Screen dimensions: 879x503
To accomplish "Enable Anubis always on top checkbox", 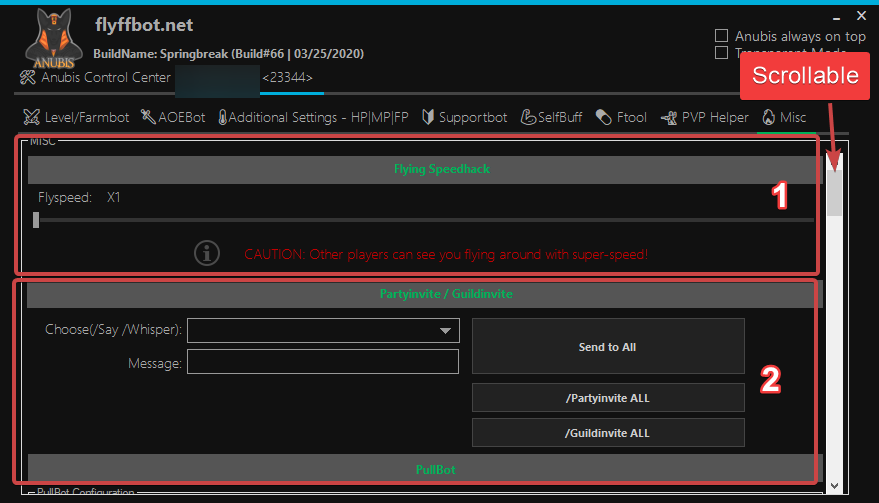I will click(x=721, y=36).
